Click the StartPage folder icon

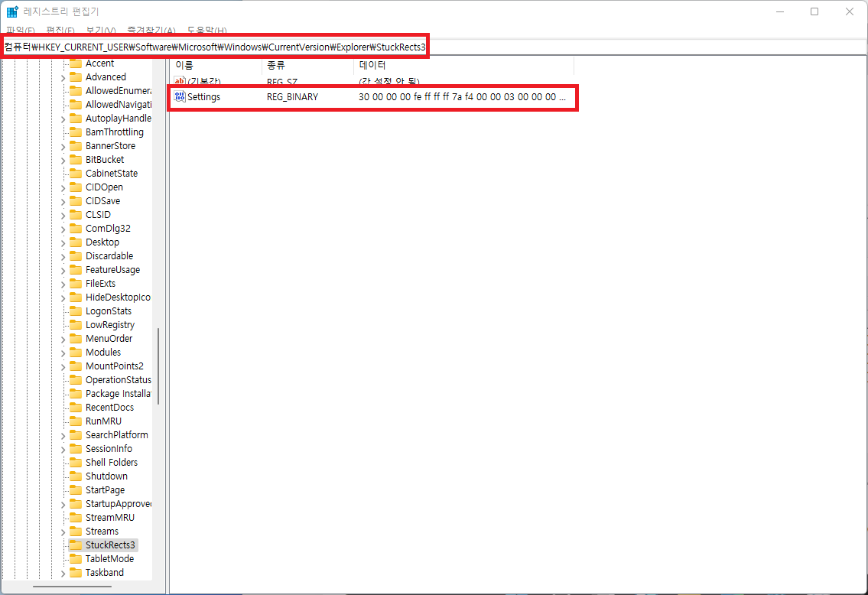[75, 489]
